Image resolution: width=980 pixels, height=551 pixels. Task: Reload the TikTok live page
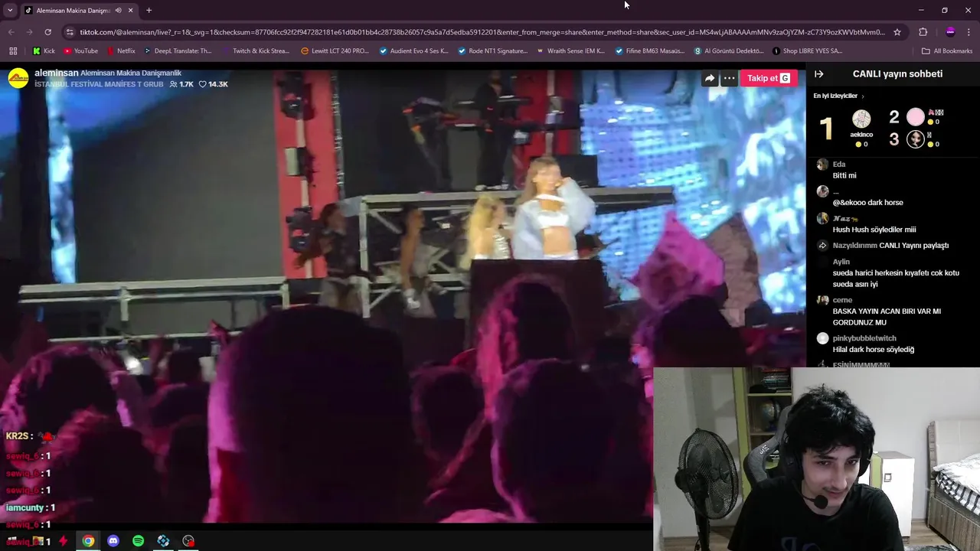point(47,32)
